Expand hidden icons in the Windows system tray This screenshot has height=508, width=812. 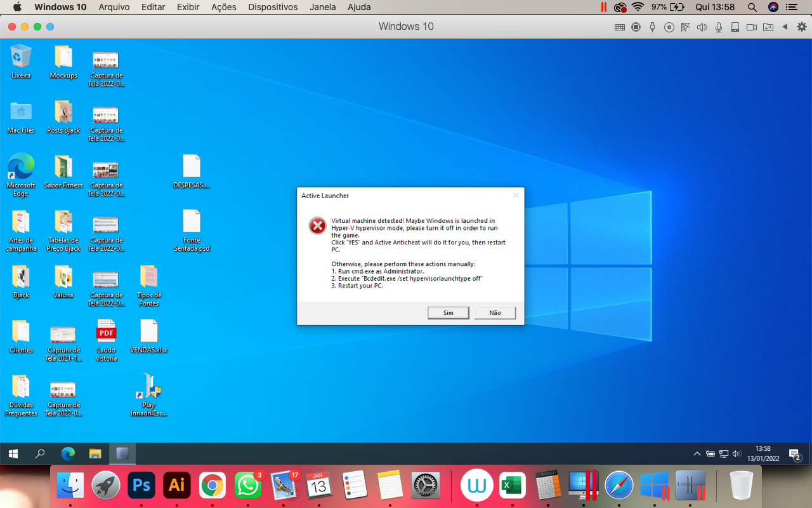tap(697, 454)
